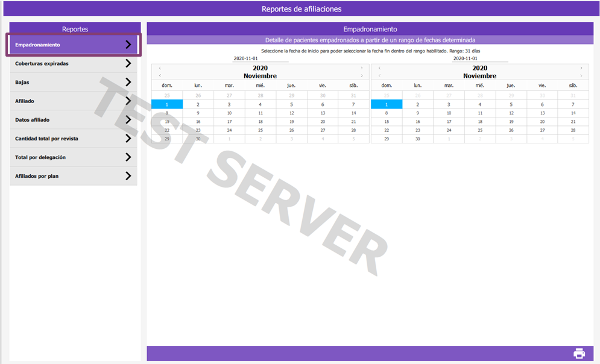The width and height of the screenshot is (600, 364).
Task: Select highlighted day 1 in end-date calendar
Action: (387, 104)
